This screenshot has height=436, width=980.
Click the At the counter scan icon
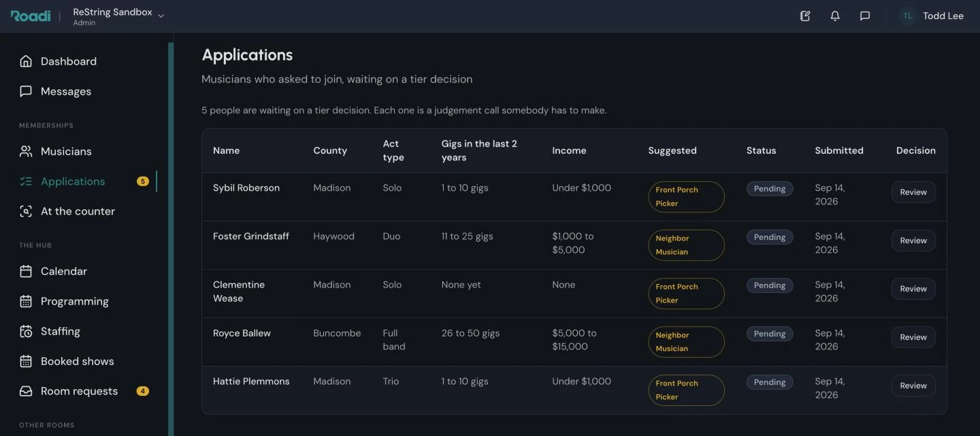click(26, 211)
